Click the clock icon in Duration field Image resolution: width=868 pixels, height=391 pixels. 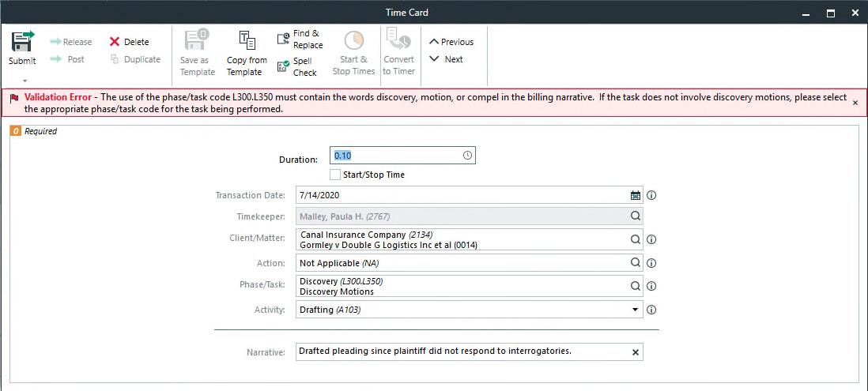(x=467, y=156)
